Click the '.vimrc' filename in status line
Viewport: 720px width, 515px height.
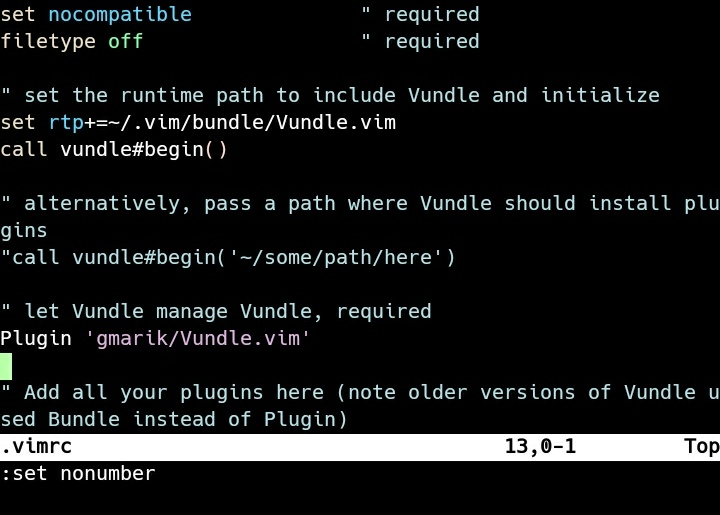tap(36, 447)
